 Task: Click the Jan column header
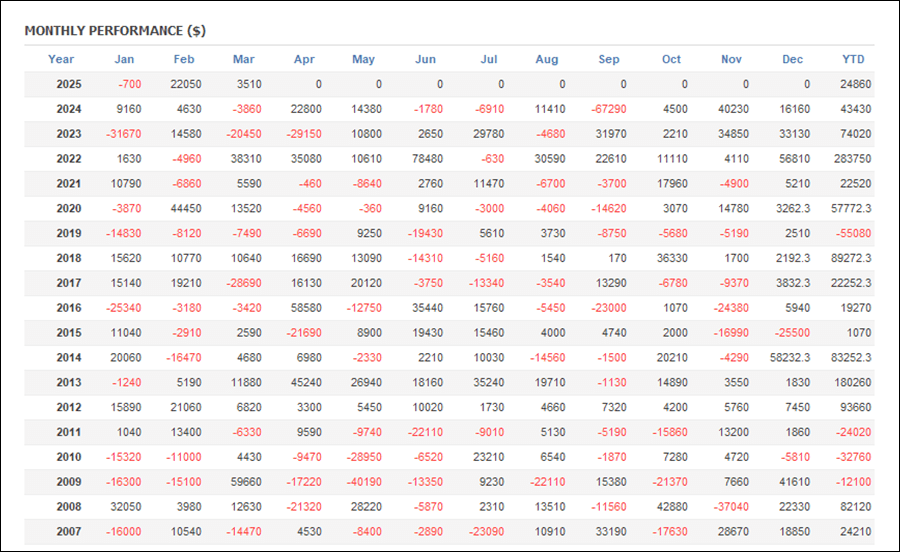(124, 59)
